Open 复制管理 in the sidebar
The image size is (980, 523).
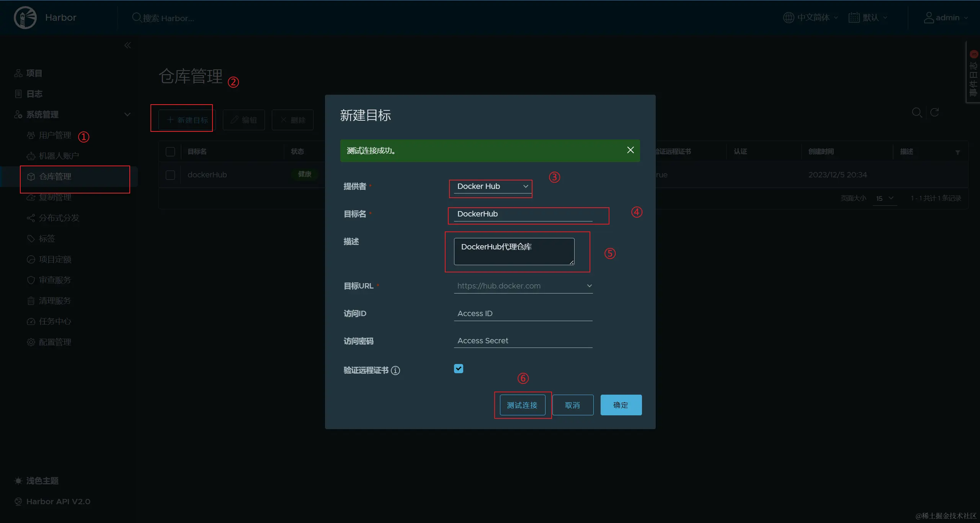pos(55,197)
